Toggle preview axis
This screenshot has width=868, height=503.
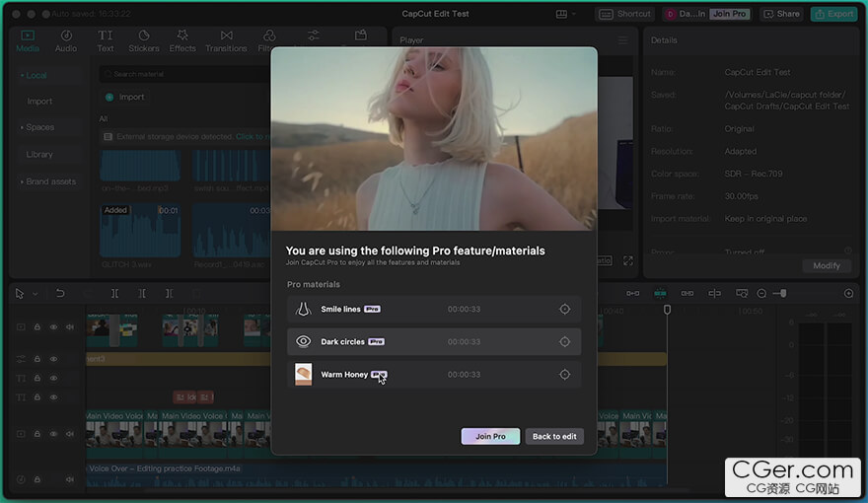tap(714, 293)
